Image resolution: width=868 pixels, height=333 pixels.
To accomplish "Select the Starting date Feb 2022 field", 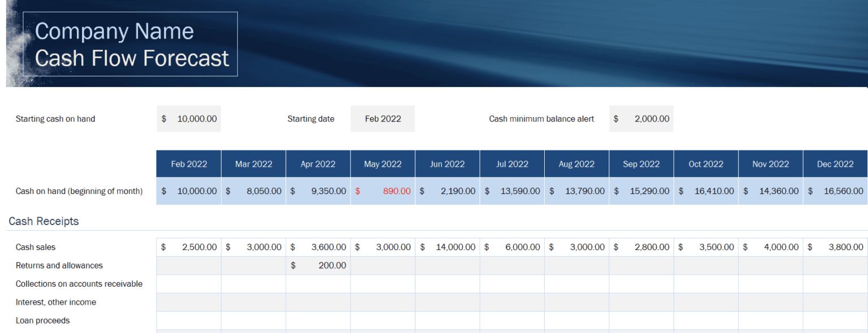I will click(383, 119).
